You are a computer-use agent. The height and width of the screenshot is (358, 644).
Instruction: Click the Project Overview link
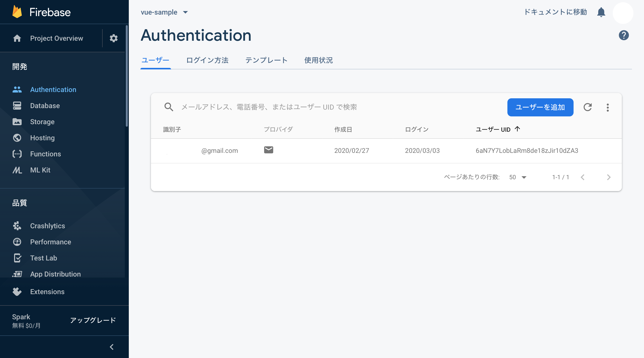[57, 38]
